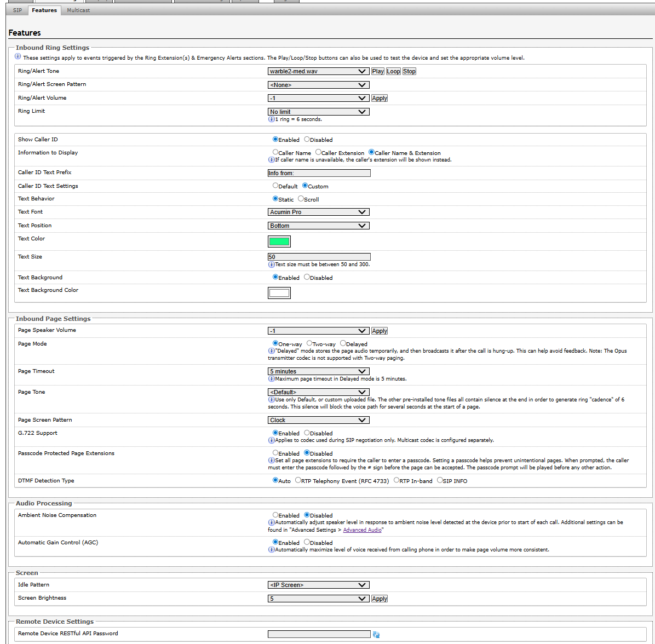The height and width of the screenshot is (644, 655).
Task: Play the selected ring tone
Action: click(x=378, y=71)
